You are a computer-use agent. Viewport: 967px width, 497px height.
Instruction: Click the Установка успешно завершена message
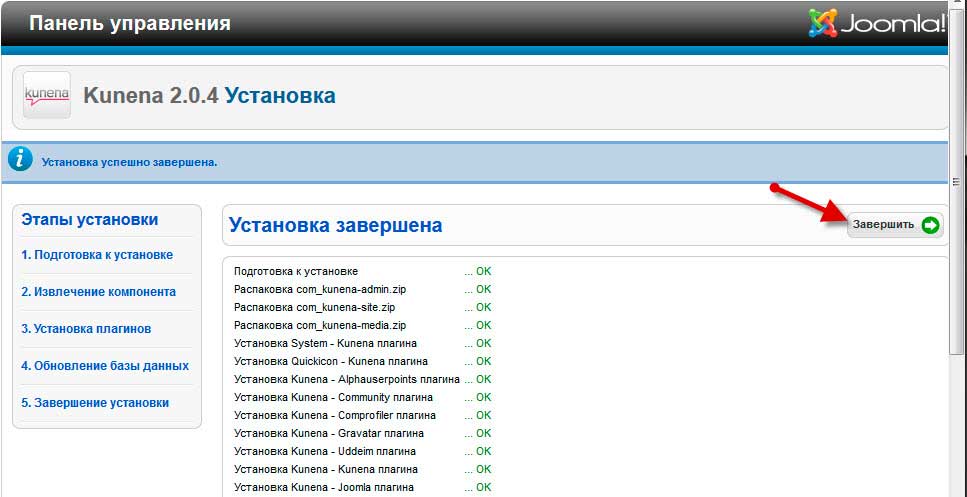click(x=130, y=163)
